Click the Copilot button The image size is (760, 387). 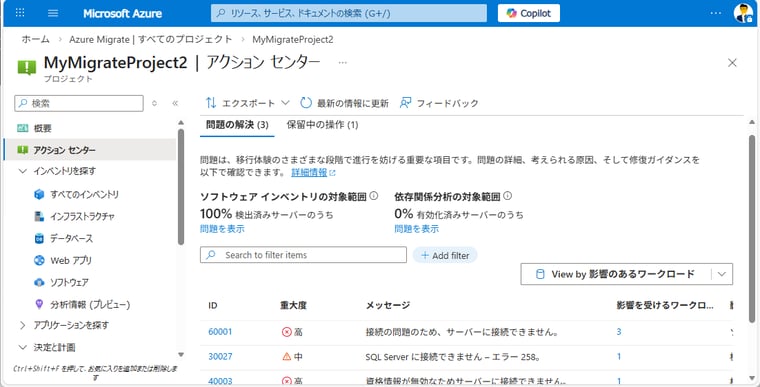click(529, 13)
